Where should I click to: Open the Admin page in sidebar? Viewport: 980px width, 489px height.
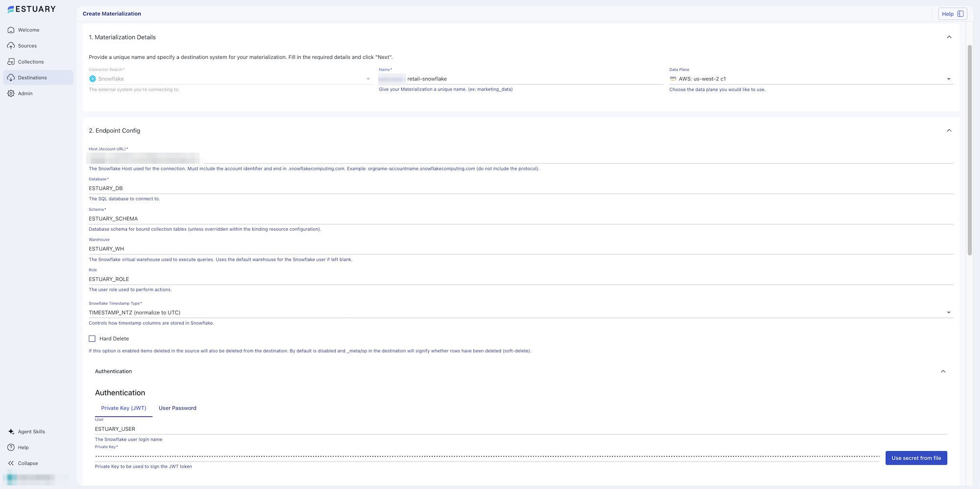[38, 93]
